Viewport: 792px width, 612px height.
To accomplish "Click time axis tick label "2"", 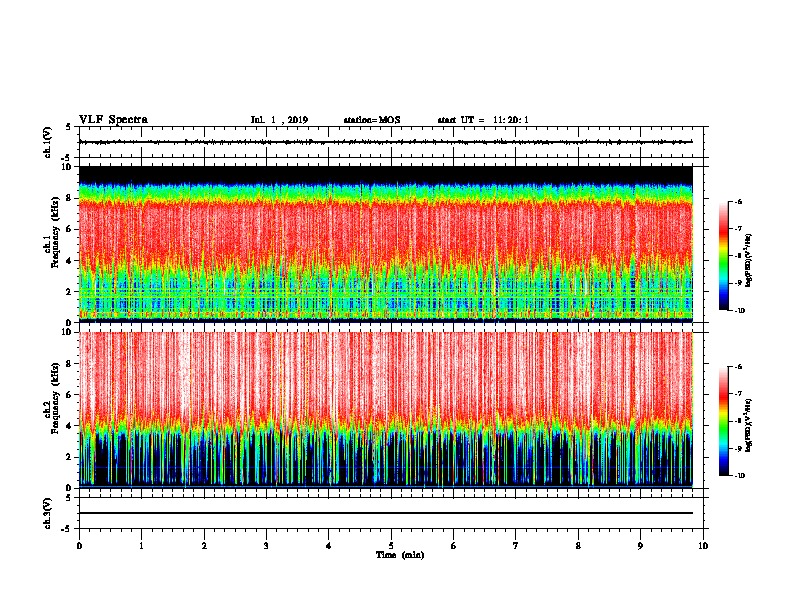I will point(204,546).
